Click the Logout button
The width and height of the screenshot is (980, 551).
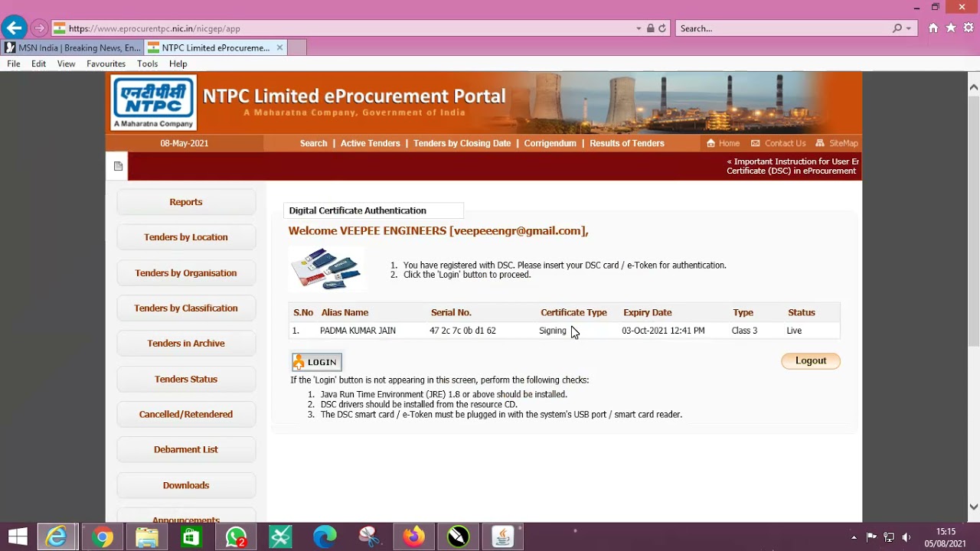tap(811, 360)
